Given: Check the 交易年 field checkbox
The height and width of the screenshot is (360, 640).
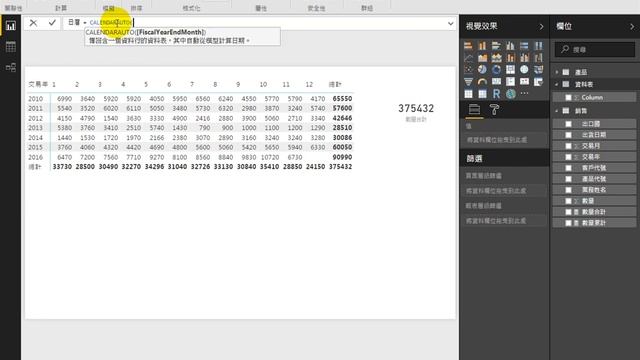Looking at the screenshot, I should click(568, 157).
